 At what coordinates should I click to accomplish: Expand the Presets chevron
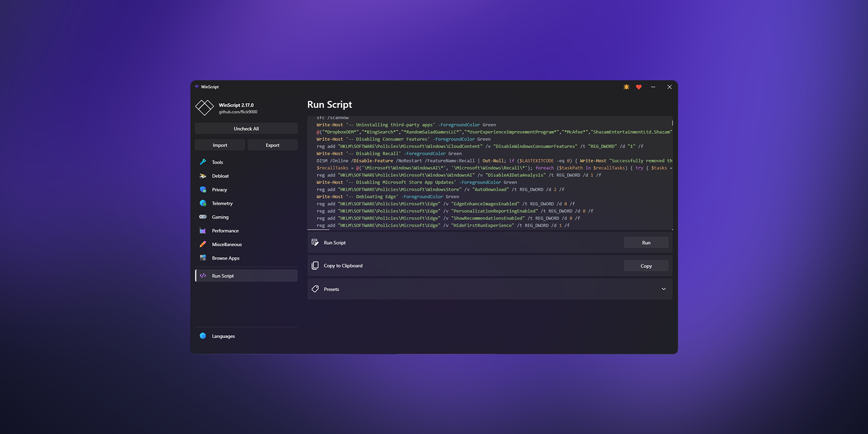click(x=663, y=289)
